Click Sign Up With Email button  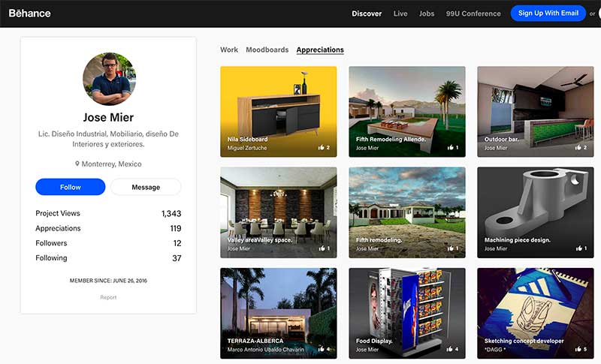point(548,14)
